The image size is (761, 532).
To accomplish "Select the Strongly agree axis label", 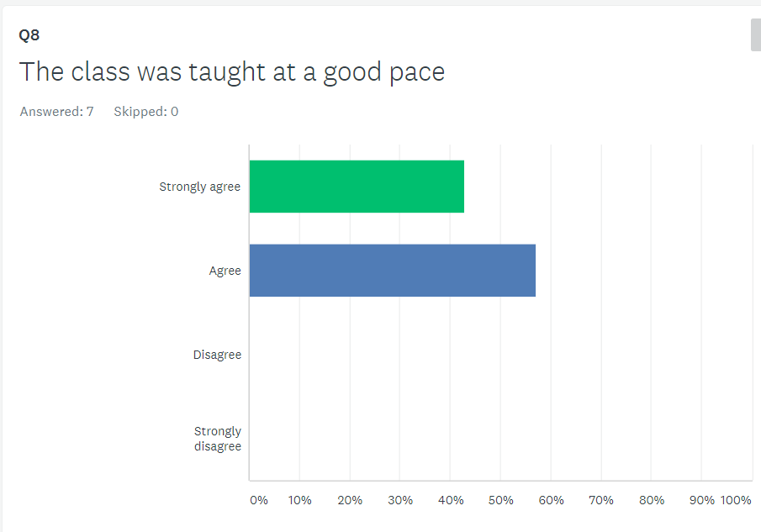I will (199, 187).
